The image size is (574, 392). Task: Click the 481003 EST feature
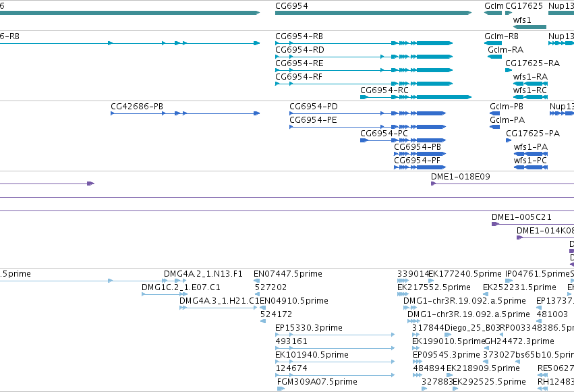pos(539,321)
